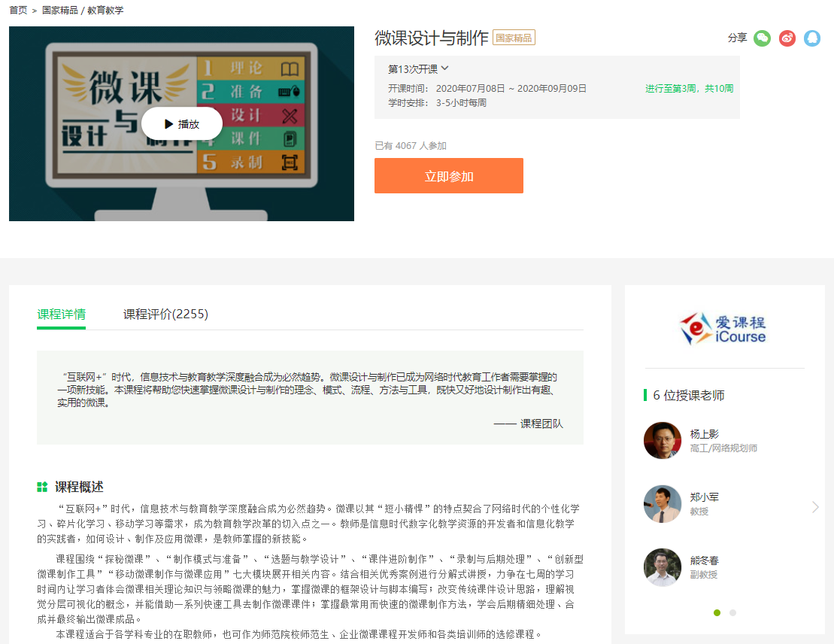834x644 pixels.
Task: Open teacher 杨上影's avatar photo
Action: click(x=663, y=440)
